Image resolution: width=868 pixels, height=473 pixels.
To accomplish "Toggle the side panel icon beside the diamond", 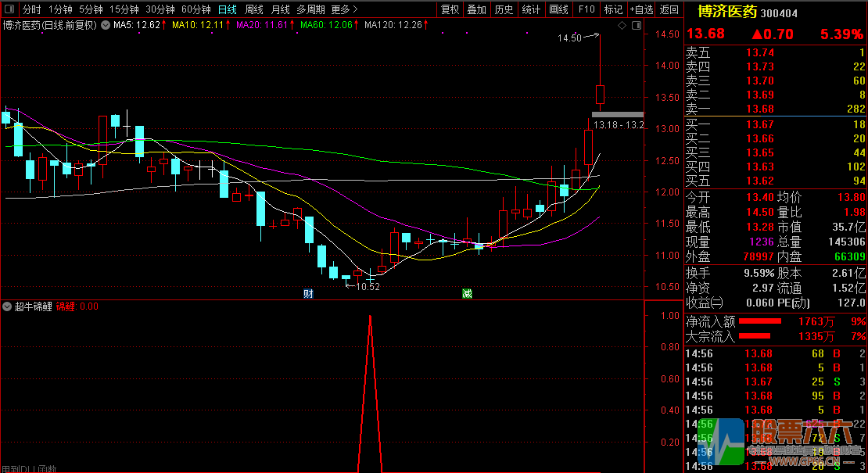I will click(635, 26).
